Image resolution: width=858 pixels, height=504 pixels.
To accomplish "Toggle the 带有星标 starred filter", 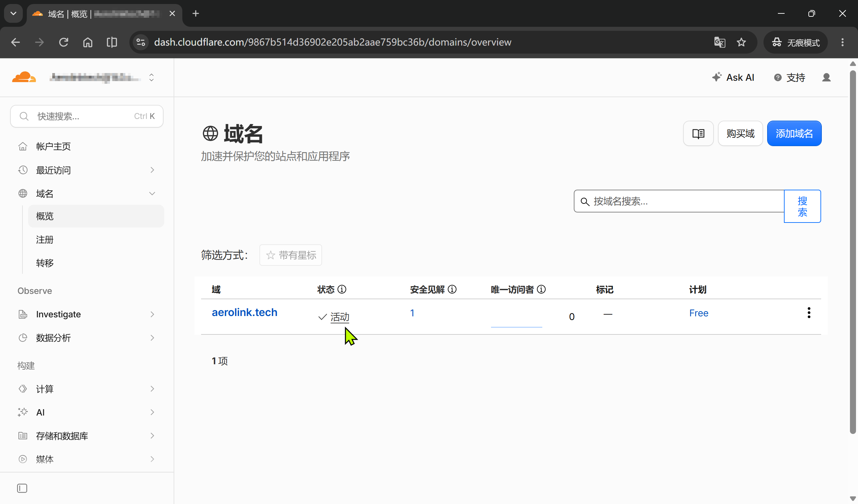I will tap(291, 255).
